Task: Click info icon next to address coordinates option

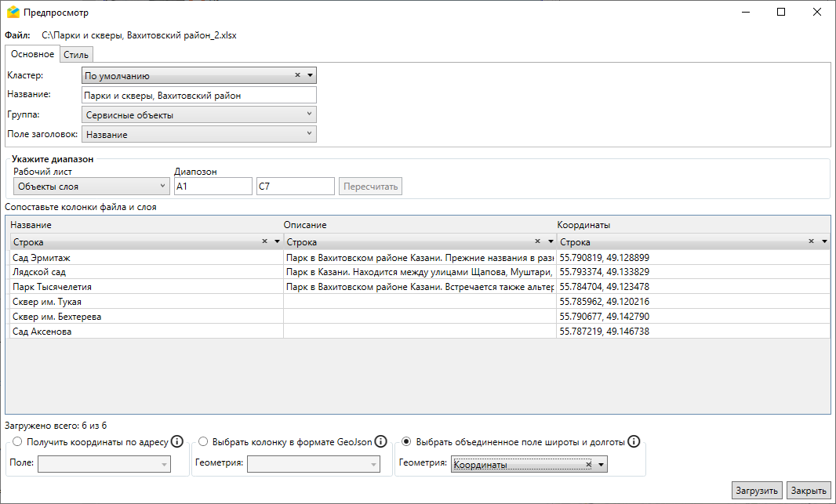Action: coord(177,441)
